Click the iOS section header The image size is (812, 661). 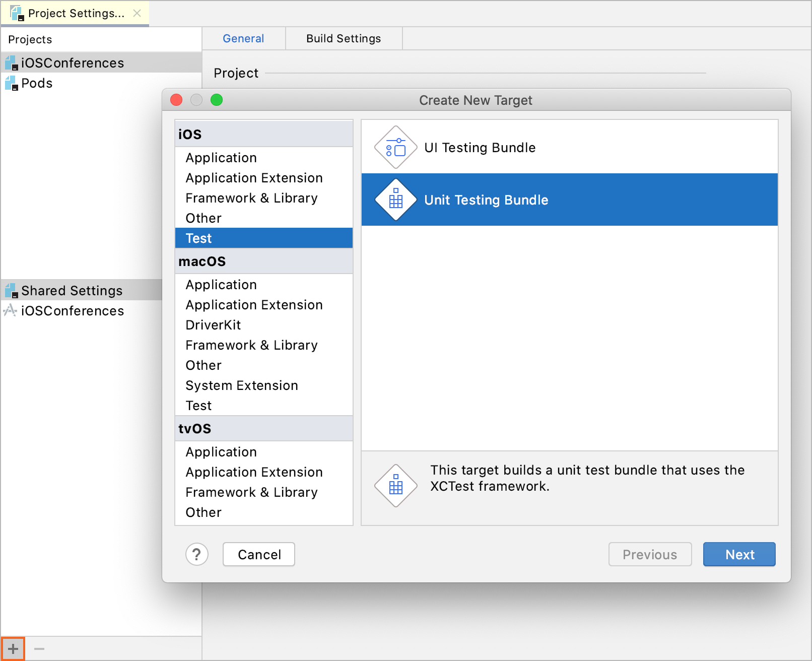[x=264, y=134]
